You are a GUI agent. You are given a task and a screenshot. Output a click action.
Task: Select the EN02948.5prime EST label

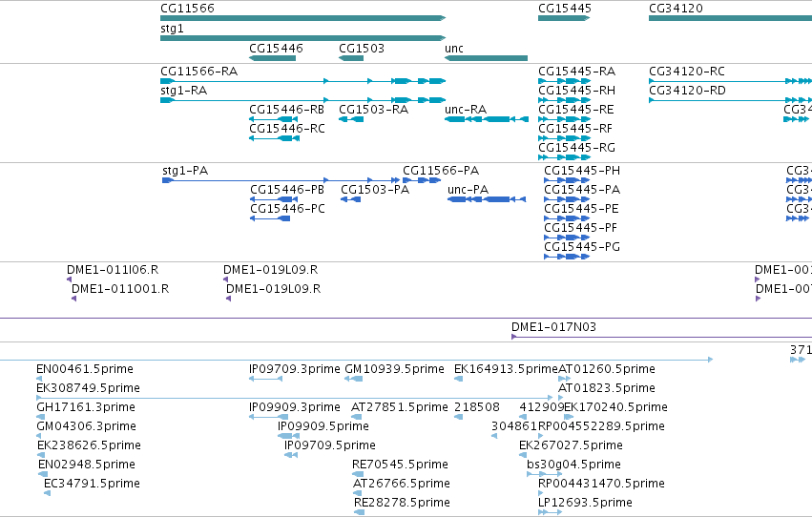tap(87, 465)
